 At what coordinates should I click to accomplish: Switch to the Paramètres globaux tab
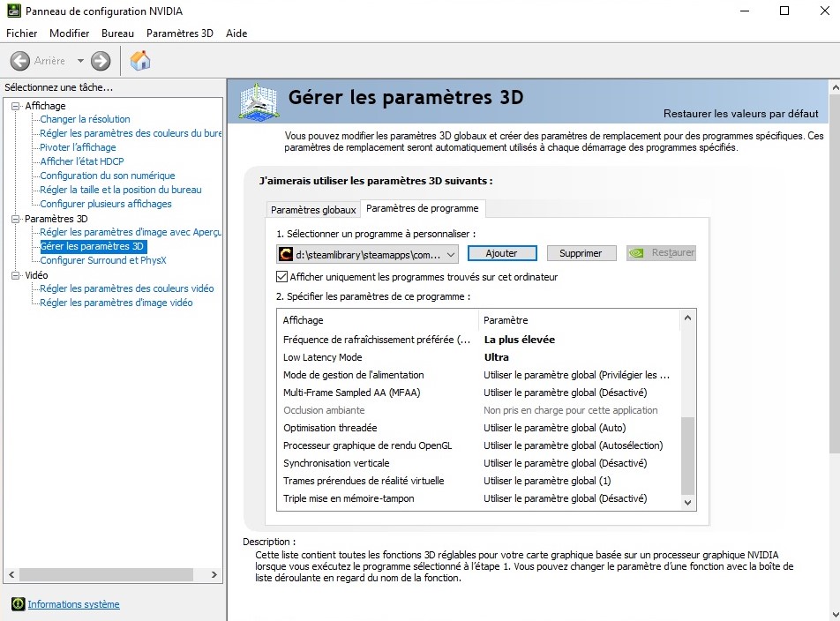(x=313, y=210)
